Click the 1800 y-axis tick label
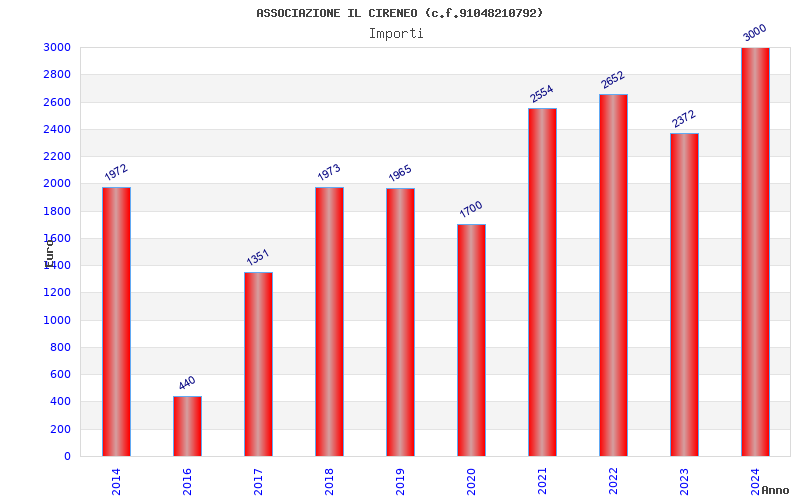The image size is (800, 500). (57, 211)
